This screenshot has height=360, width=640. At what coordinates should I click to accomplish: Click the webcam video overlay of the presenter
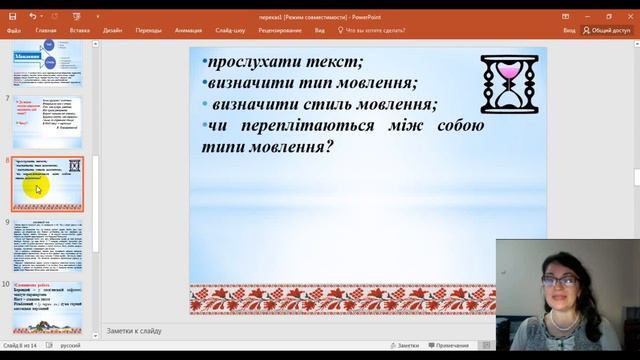coord(568,295)
